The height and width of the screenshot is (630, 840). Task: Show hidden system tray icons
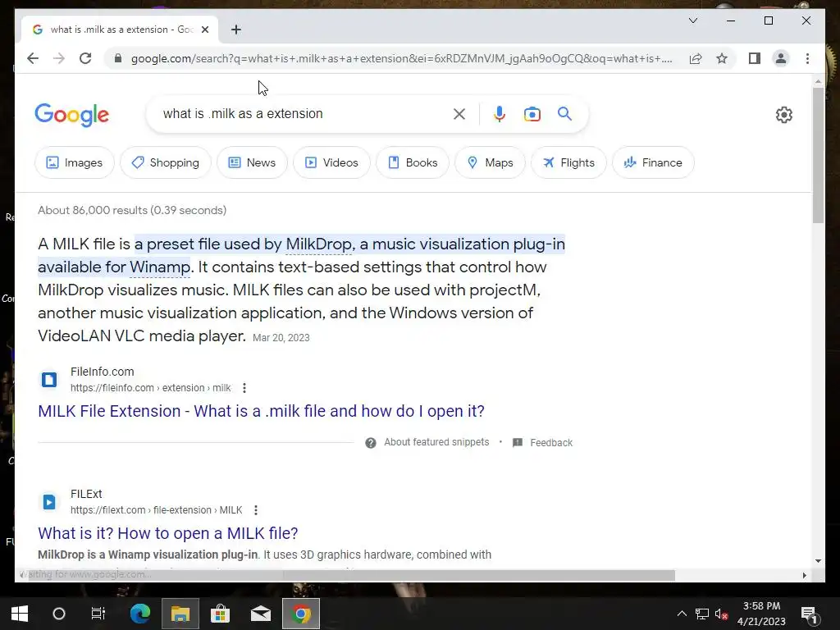pyautogui.click(x=682, y=614)
